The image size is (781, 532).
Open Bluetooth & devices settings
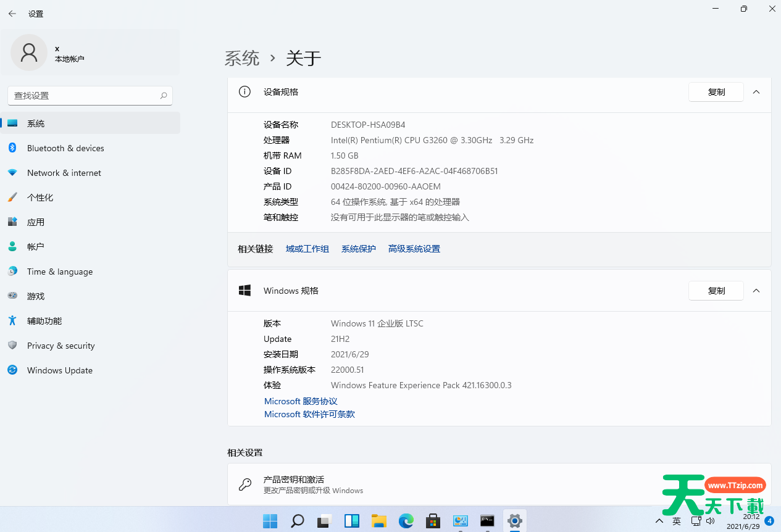[x=65, y=148]
